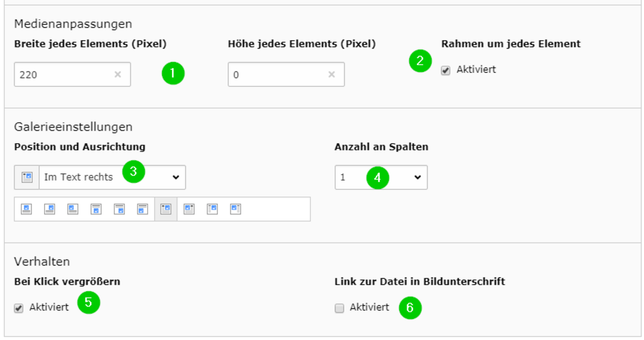
Task: Focus the Breite jedes Elements input field
Action: pos(72,75)
